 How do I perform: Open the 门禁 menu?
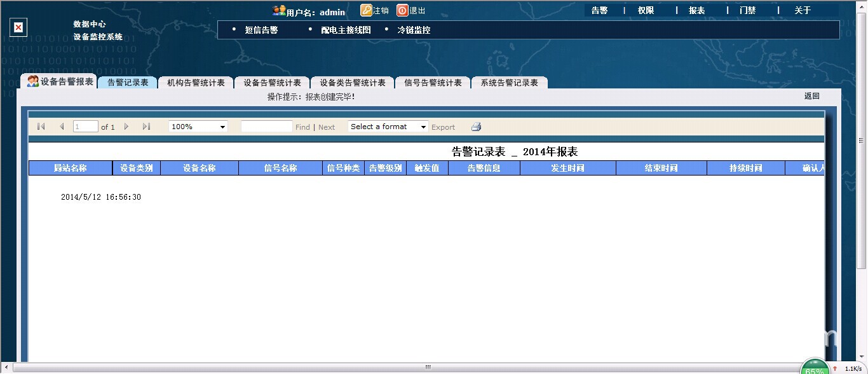coord(748,10)
